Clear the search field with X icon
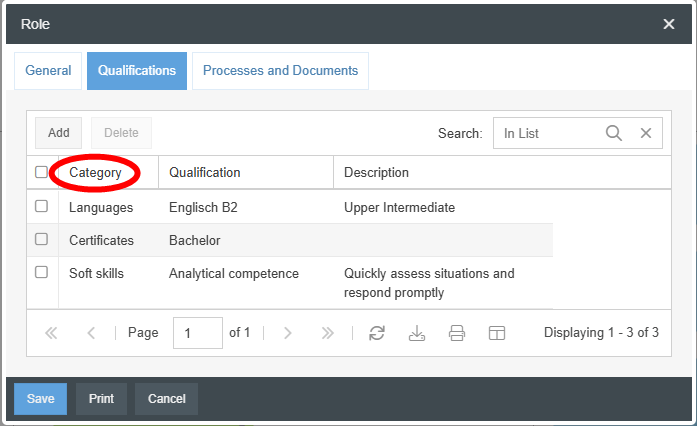 pos(645,133)
